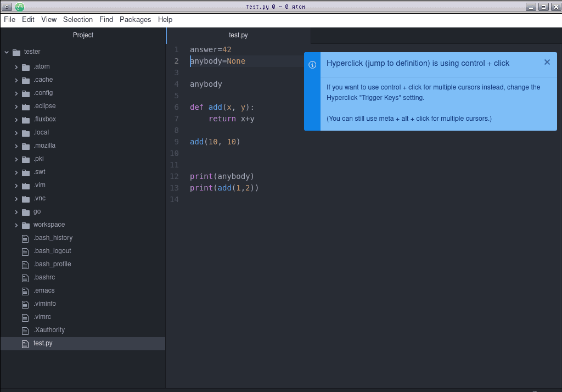Image resolution: width=562 pixels, height=392 pixels.
Task: Expand the .pki folder chevron
Action: (x=16, y=159)
